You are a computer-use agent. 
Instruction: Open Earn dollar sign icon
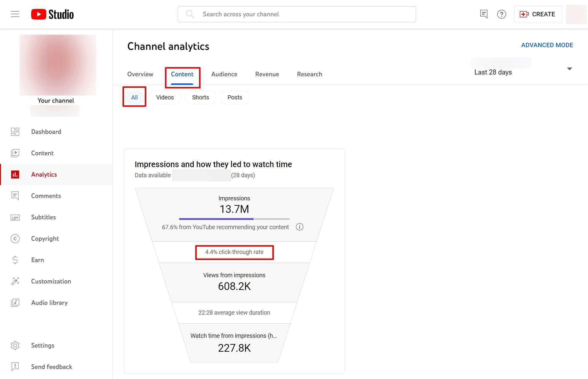coord(15,260)
